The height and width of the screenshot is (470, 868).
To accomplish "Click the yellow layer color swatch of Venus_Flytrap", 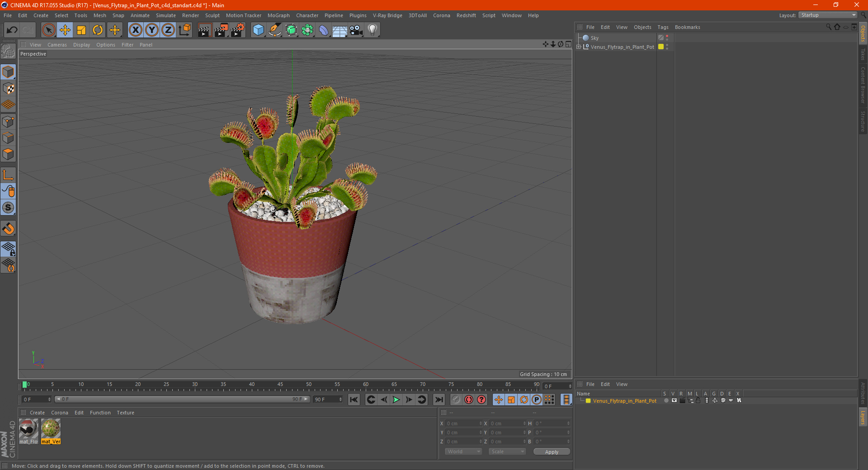I will point(588,401).
